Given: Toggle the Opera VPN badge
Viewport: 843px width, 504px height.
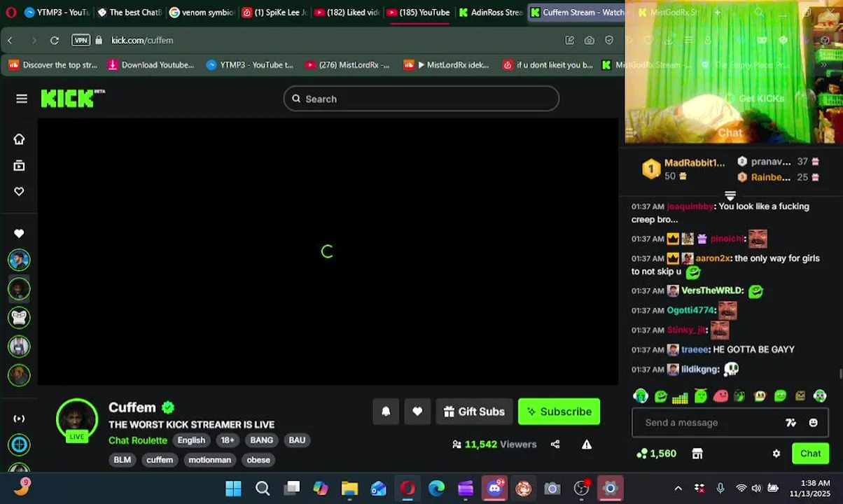Looking at the screenshot, I should 81,40.
